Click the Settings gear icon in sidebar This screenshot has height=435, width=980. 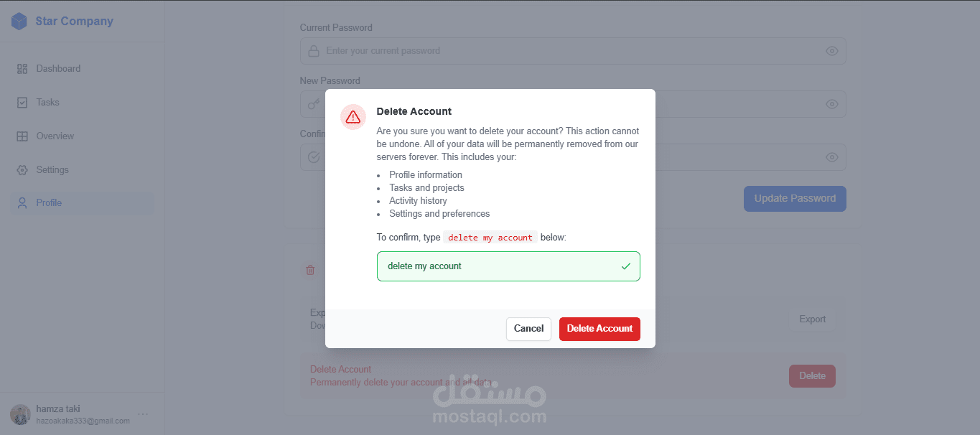point(22,170)
